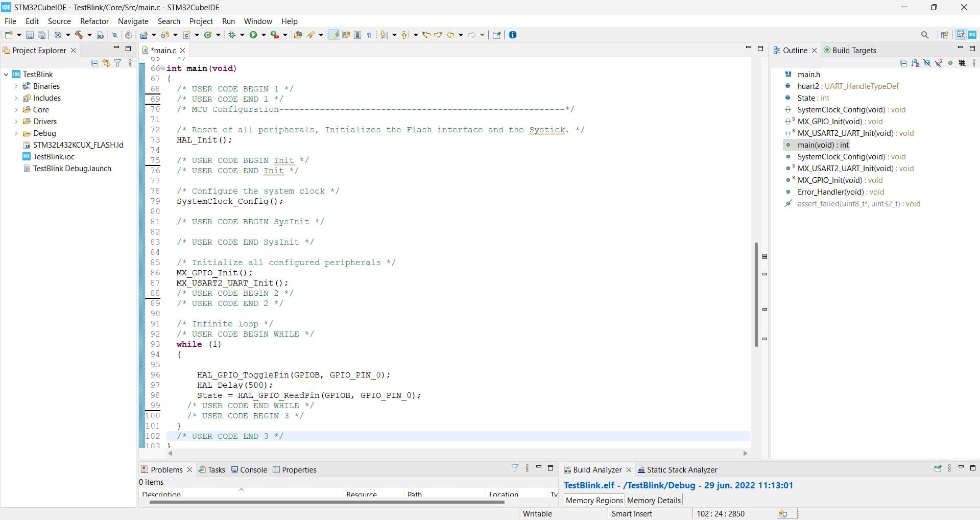Select Error_Handler(void) in Outline
This screenshot has width=980, height=520.
coord(834,192)
